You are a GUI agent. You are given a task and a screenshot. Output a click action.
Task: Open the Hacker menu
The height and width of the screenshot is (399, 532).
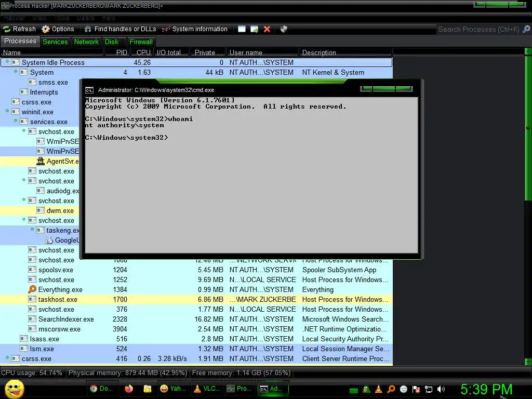pos(15,18)
